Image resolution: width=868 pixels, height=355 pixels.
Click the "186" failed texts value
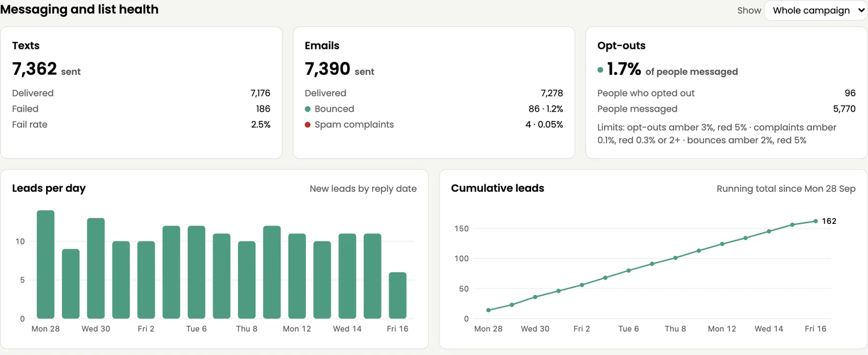tap(263, 109)
